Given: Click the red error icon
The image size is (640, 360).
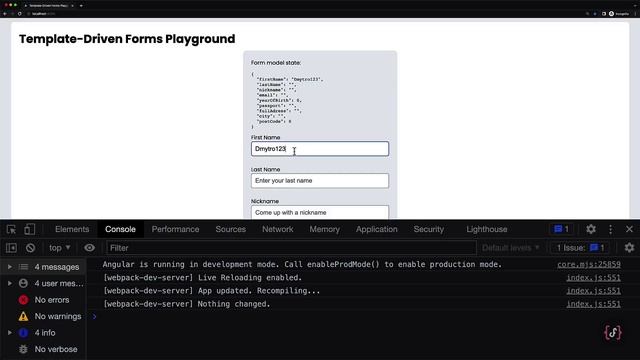Looking at the screenshot, I should (x=23, y=300).
